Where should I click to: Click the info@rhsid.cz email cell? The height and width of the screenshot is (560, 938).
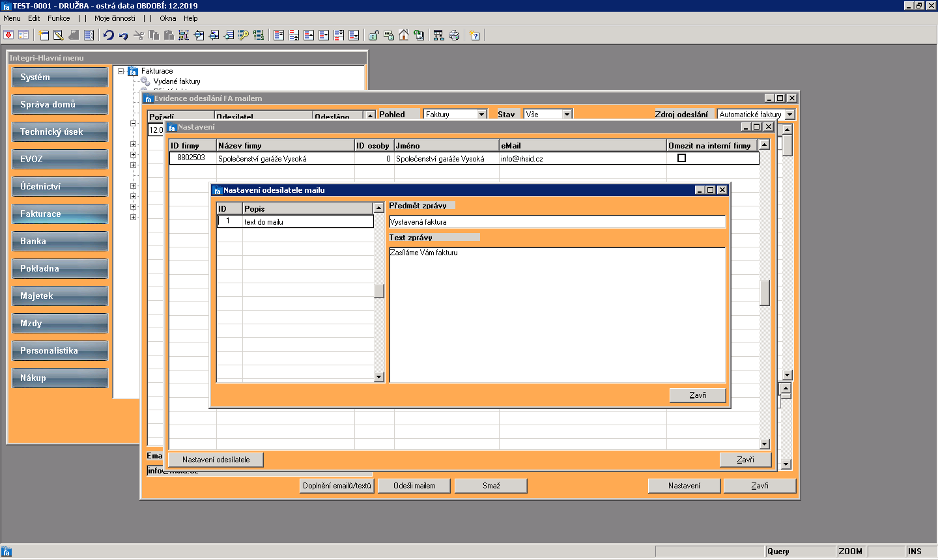point(582,158)
